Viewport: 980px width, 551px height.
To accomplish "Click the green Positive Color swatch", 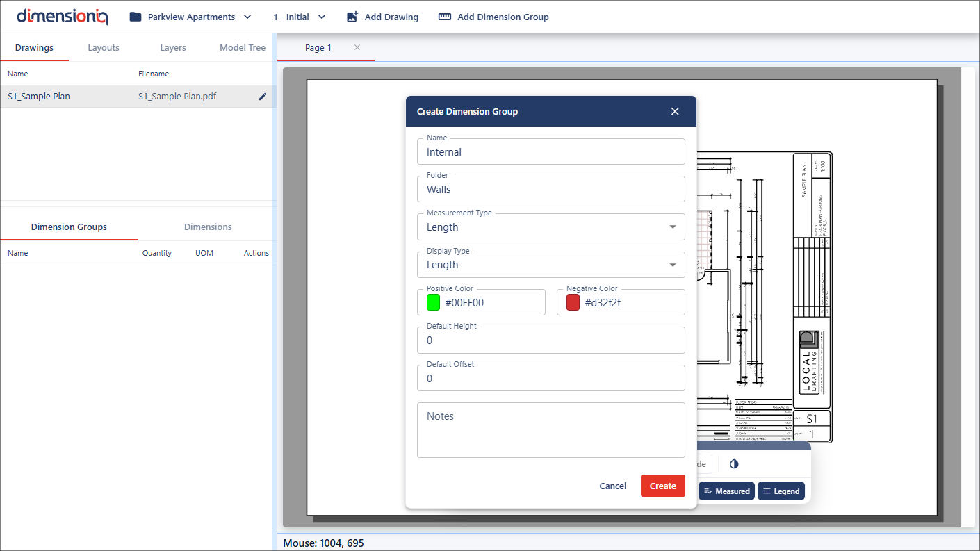I will 433,302.
